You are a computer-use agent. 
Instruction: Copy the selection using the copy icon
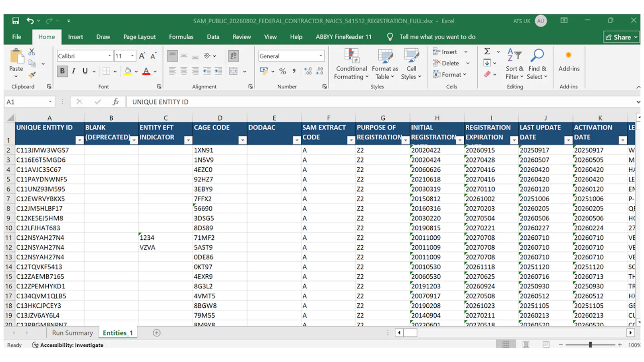click(32, 64)
